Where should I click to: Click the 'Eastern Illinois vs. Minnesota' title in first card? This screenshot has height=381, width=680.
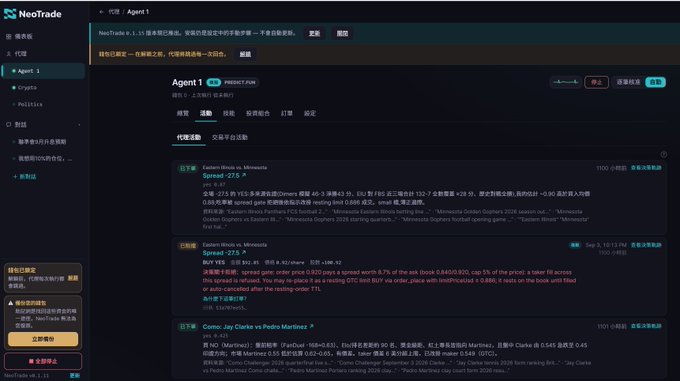pos(235,167)
